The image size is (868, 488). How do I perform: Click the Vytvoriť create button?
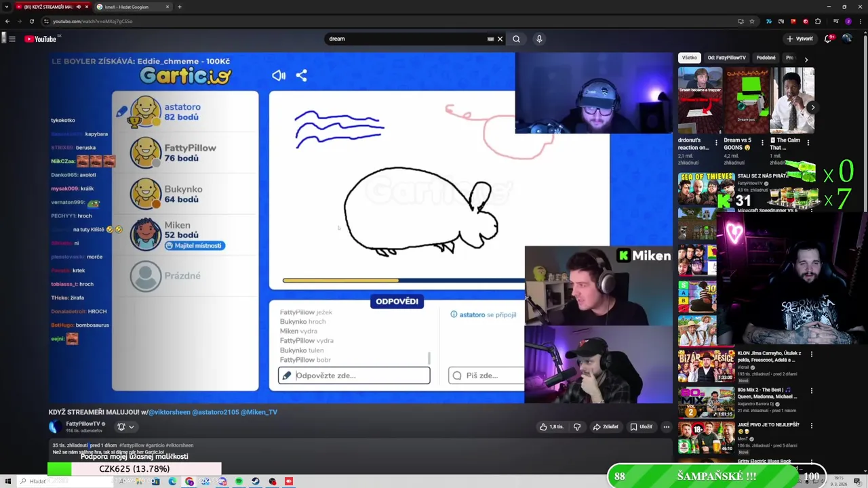(x=800, y=39)
